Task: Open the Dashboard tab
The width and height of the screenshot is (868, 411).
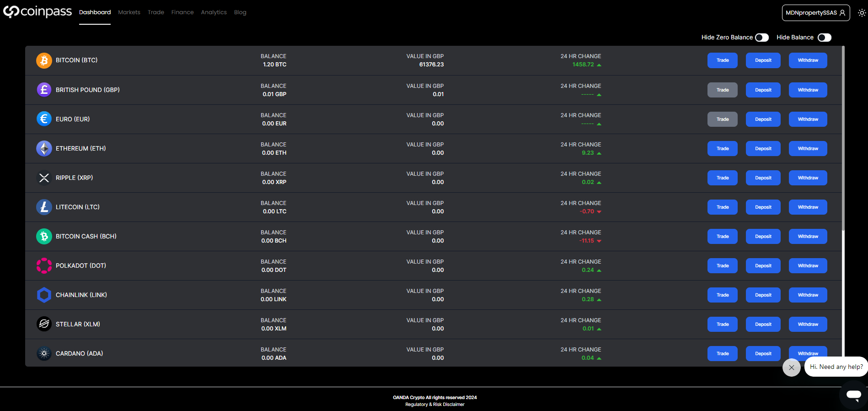Action: [x=95, y=12]
